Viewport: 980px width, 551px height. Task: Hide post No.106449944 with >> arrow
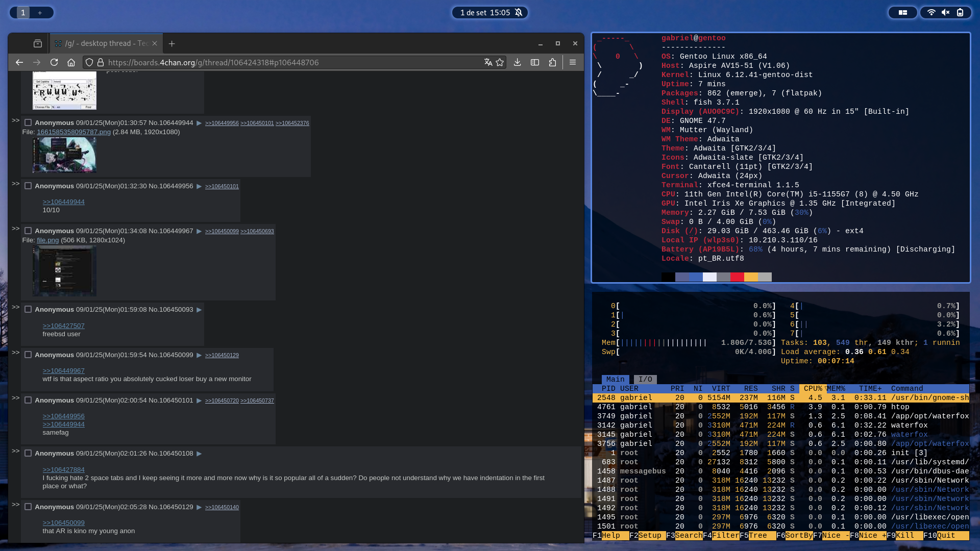tap(15, 120)
